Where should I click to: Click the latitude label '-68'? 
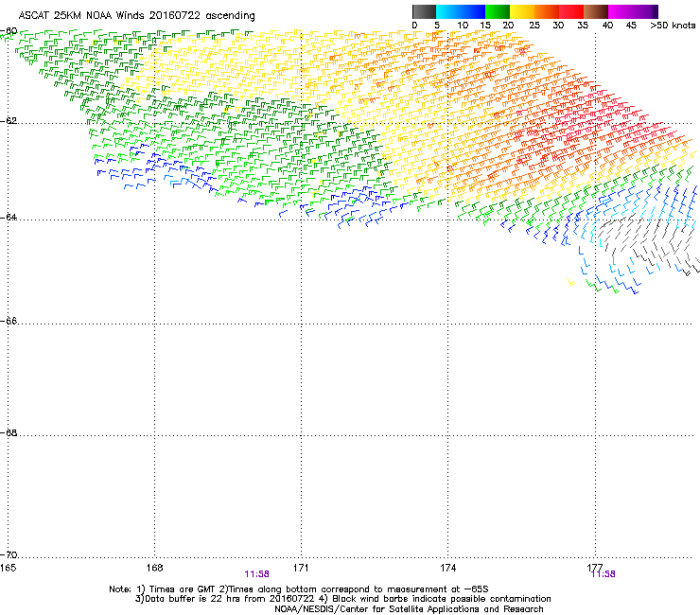pyautogui.click(x=9, y=433)
